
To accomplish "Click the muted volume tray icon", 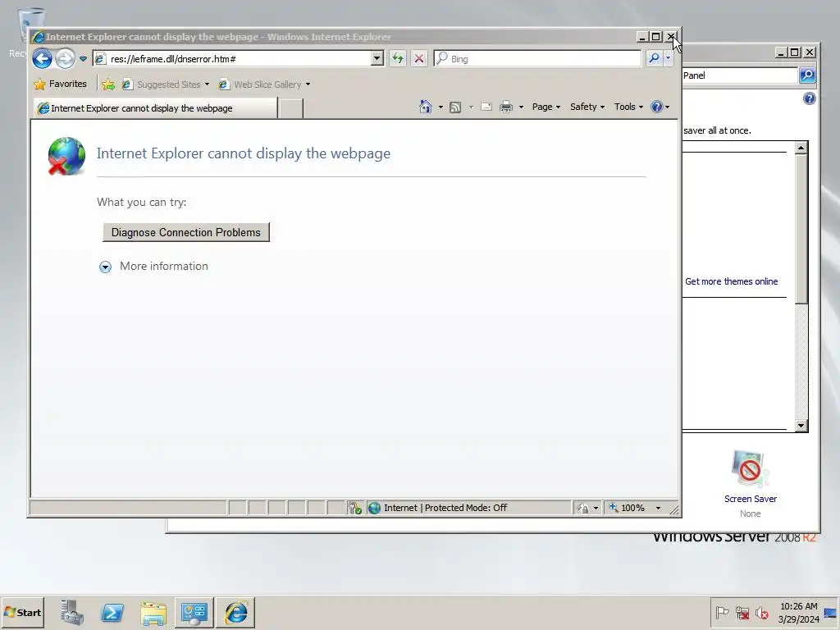I will point(762,612).
